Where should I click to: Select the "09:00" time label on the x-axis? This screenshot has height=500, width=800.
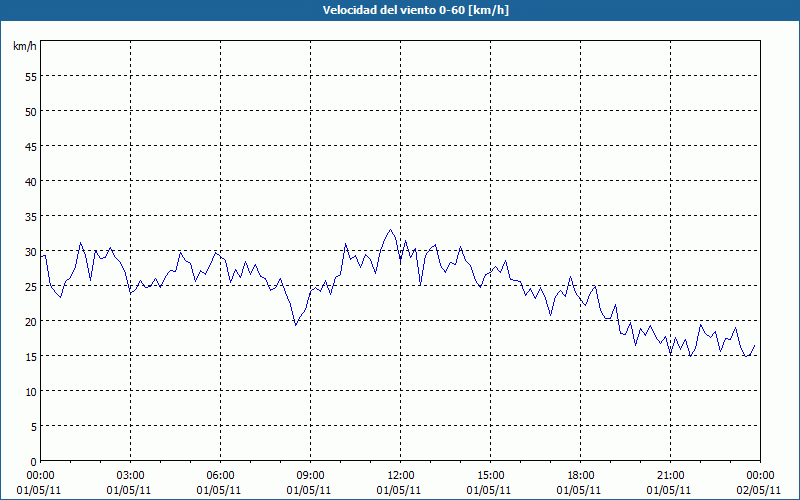tap(310, 476)
